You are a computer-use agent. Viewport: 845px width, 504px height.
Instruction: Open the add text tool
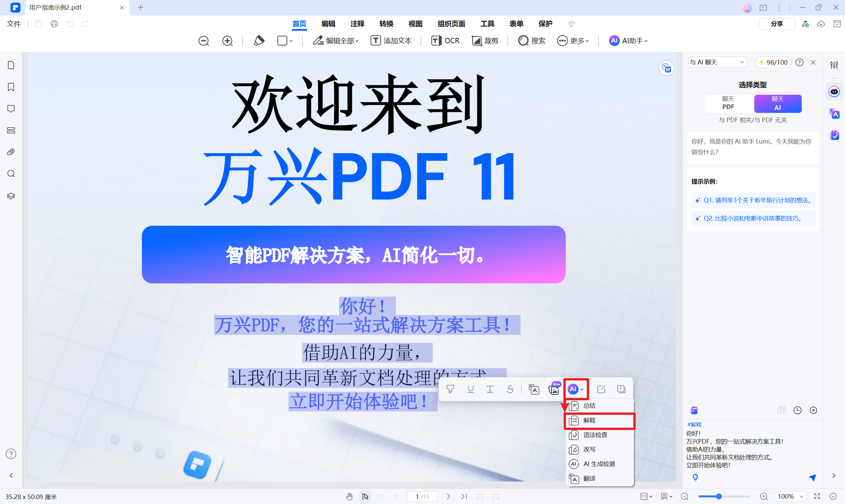tap(391, 40)
